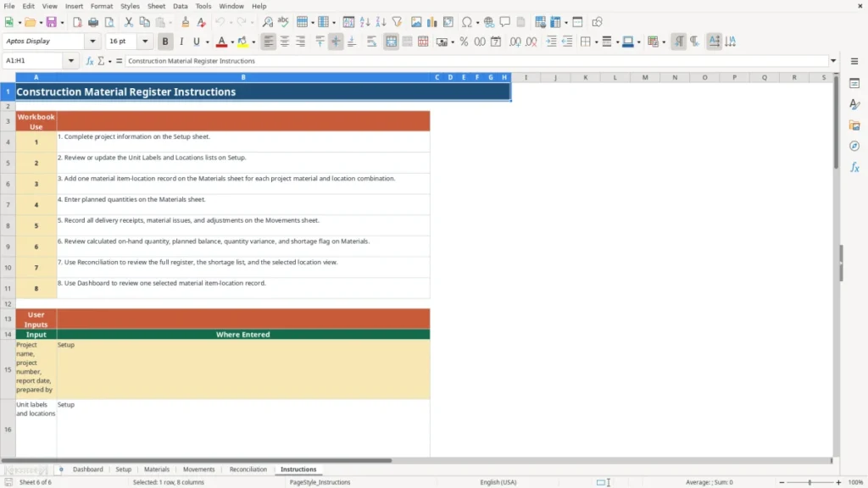This screenshot has width=868, height=488.
Task: Expand the font size dropdown
Action: (x=145, y=42)
